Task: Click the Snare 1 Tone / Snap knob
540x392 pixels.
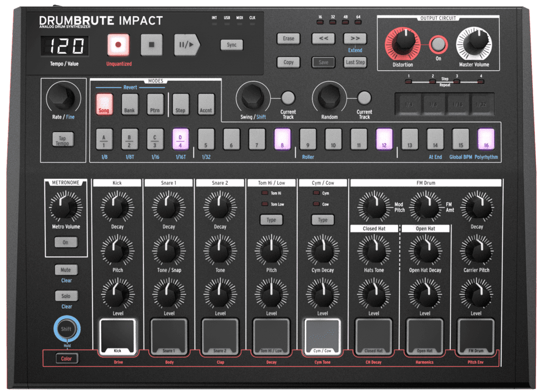Action: pos(169,250)
